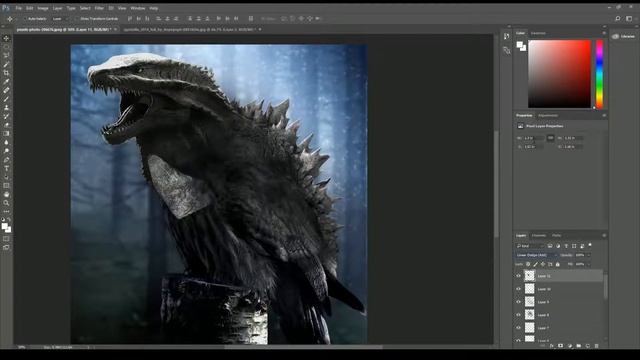Open the Linear Dodge blend mode dropdown

click(x=536, y=255)
